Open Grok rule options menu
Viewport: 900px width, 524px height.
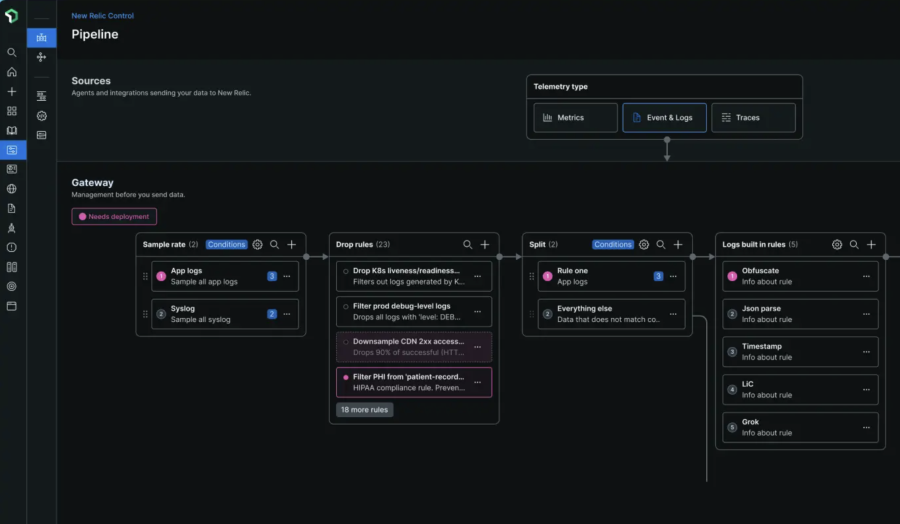click(x=866, y=428)
